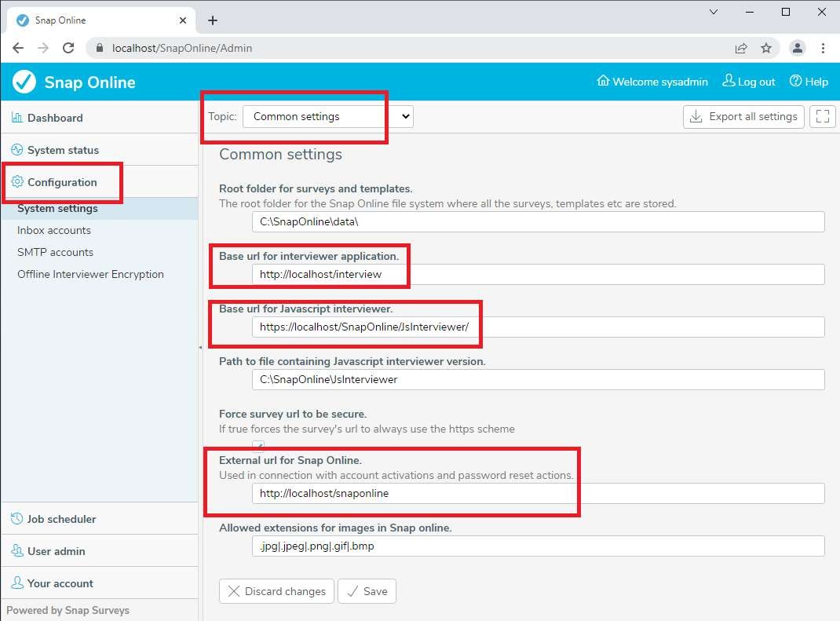Open the Dashboard section
The width and height of the screenshot is (840, 621).
pos(55,118)
